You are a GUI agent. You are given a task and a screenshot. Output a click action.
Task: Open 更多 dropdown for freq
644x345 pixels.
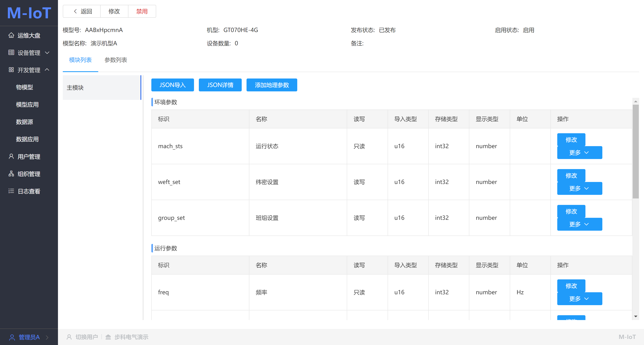coord(580,299)
